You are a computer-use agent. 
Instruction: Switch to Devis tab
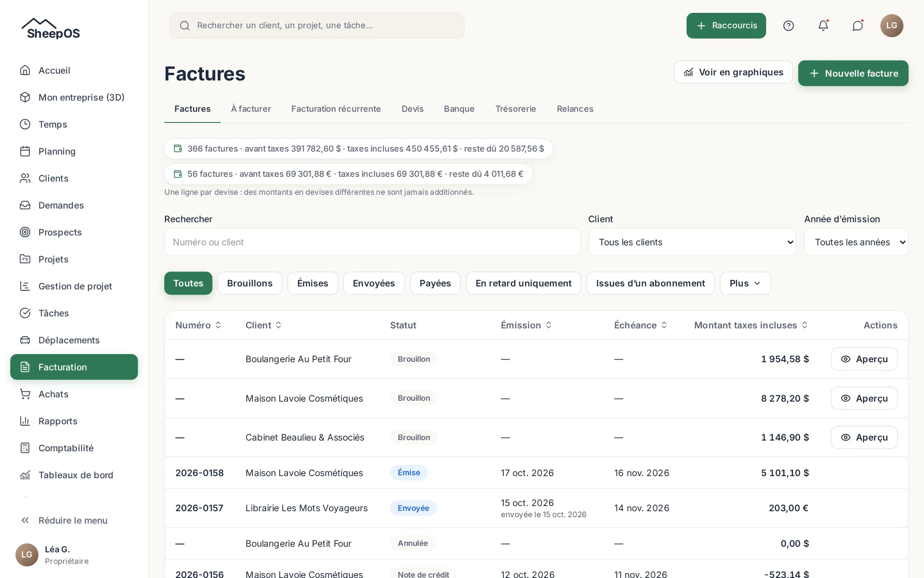coord(412,109)
